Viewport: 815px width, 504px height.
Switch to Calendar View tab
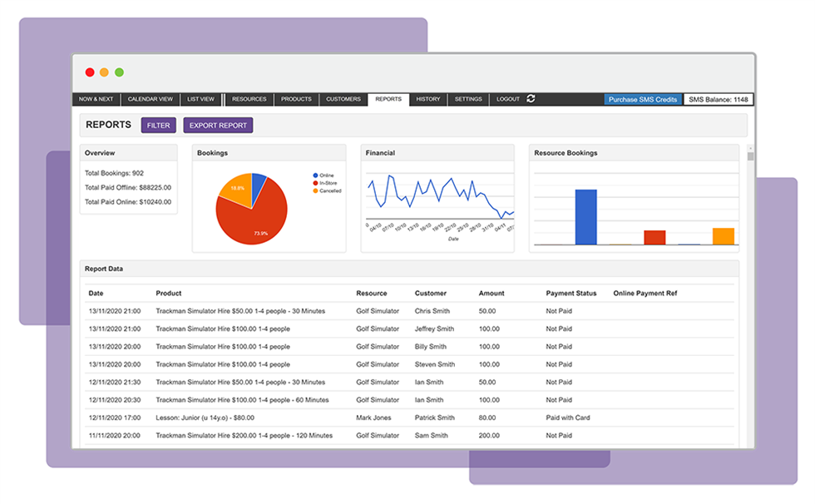[x=151, y=99]
